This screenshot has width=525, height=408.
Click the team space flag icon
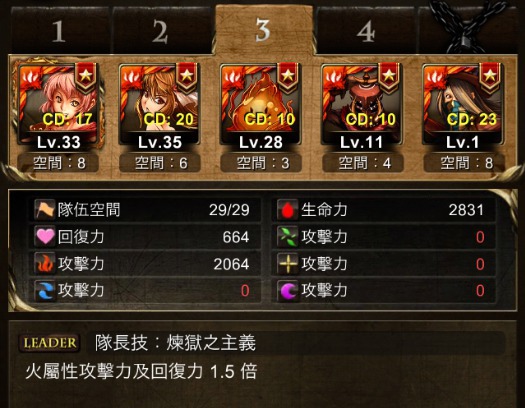45,210
